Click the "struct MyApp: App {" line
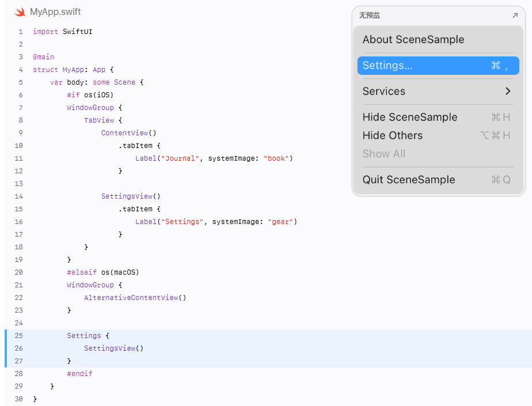This screenshot has height=406, width=532. tap(73, 70)
